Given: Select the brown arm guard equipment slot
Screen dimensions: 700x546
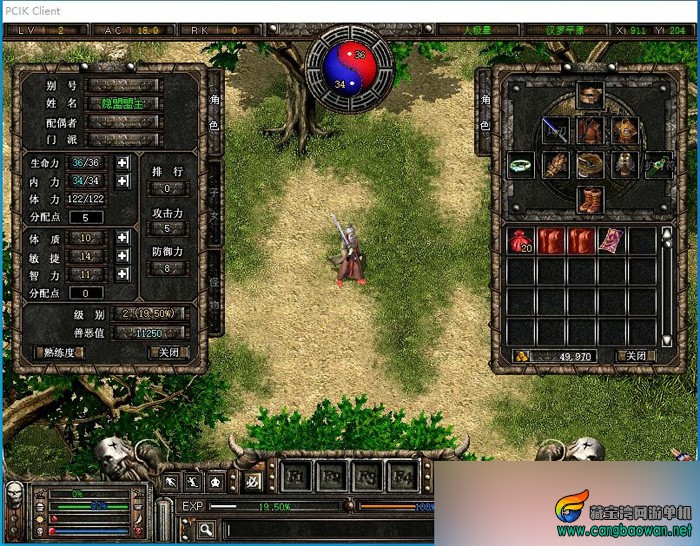Looking at the screenshot, I should (x=556, y=165).
